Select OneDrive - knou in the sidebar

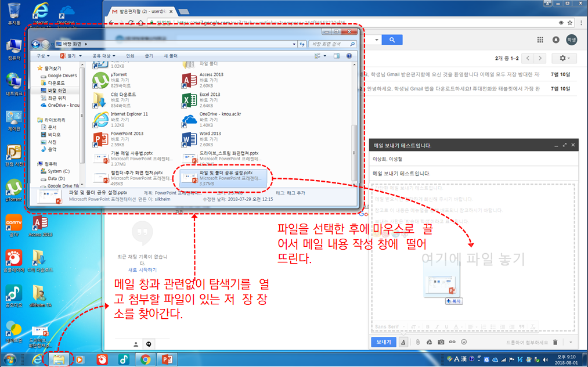(x=60, y=106)
